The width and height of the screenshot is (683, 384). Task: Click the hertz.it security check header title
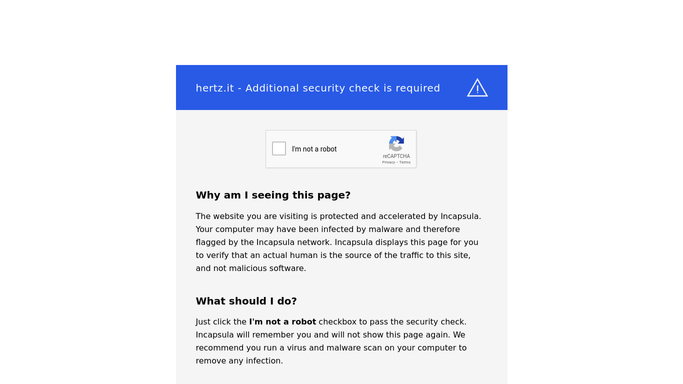click(318, 88)
